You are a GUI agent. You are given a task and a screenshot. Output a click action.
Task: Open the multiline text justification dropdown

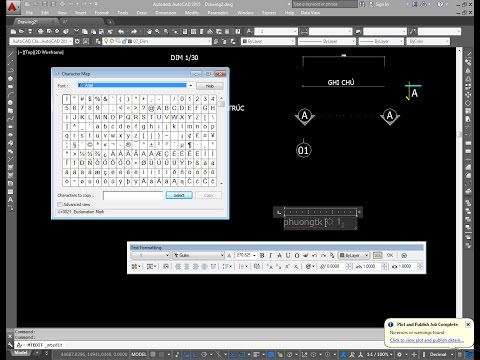[150, 266]
